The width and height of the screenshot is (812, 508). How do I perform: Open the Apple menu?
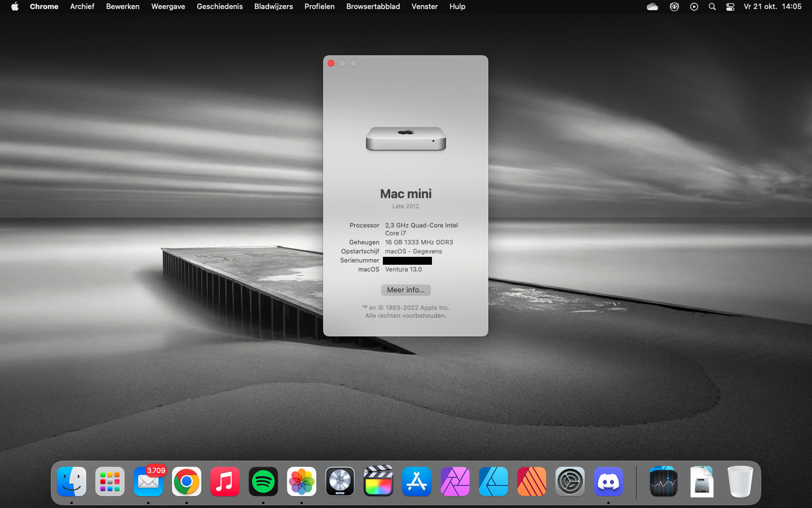pos(15,7)
